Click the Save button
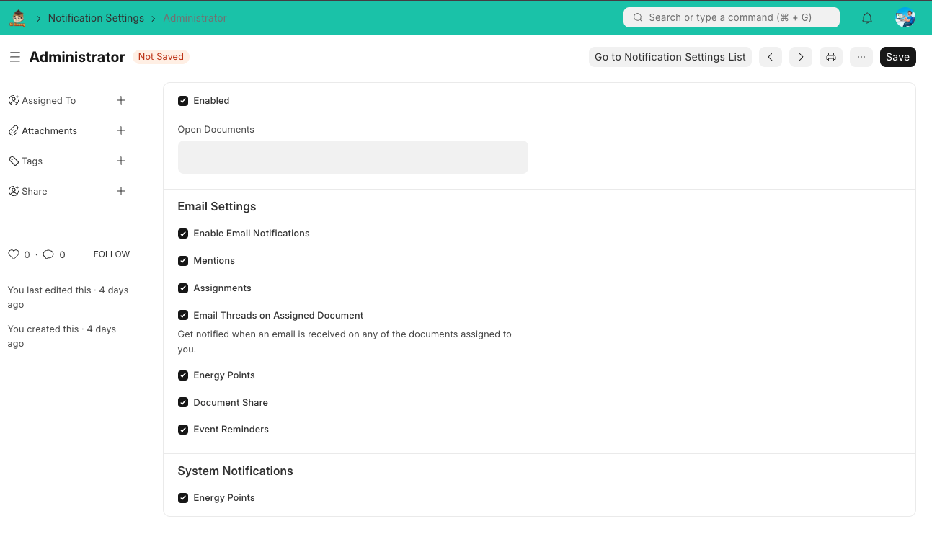932x560 pixels. point(897,57)
